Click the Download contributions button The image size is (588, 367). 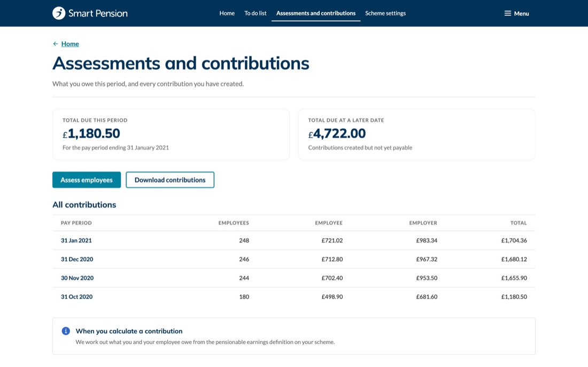pos(170,180)
